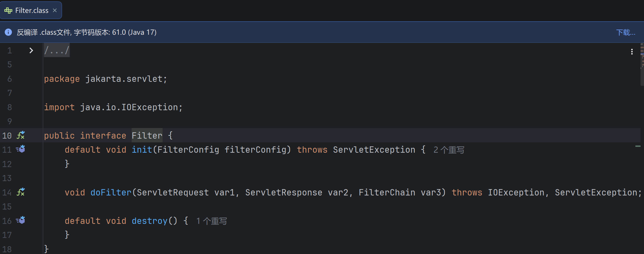
Task: Click the editor's vertical scrollbar thumb
Action: pyautogui.click(x=642, y=65)
